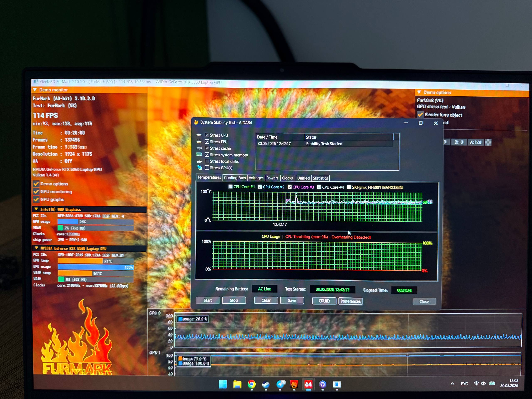This screenshot has height=399, width=532.
Task: Switch to FurMark via its taskbar icon
Action: point(294,384)
